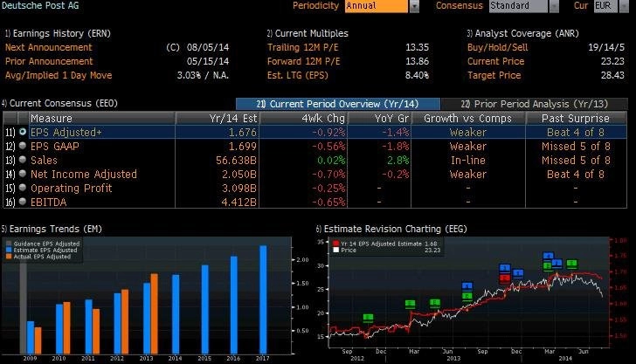Click the green event marker near Dec 2012
636x364 pixels.
pos(368,319)
